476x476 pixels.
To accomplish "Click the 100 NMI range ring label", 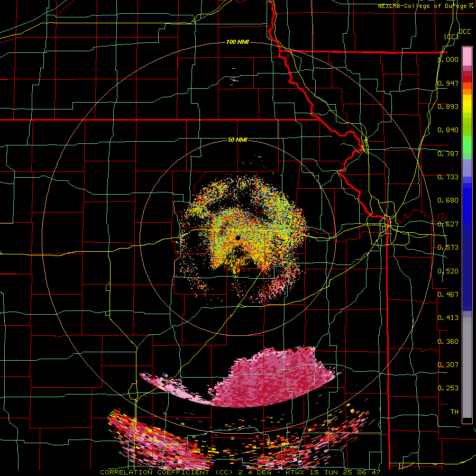I will pyautogui.click(x=237, y=42).
